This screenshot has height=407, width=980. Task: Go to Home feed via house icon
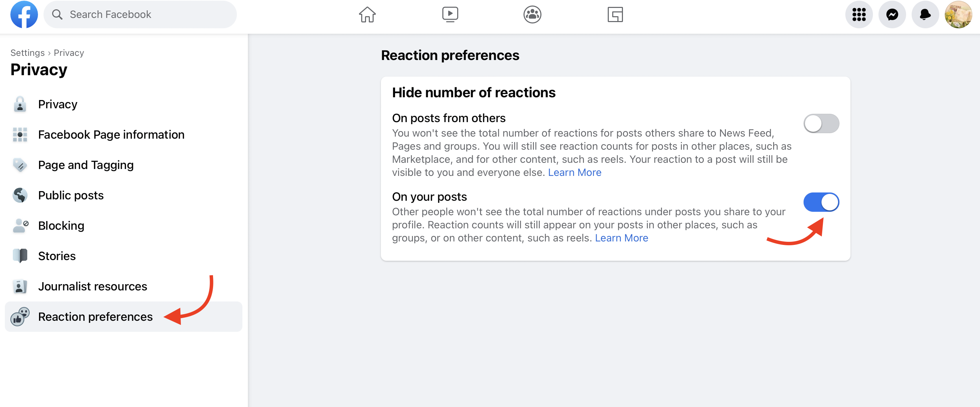click(367, 14)
